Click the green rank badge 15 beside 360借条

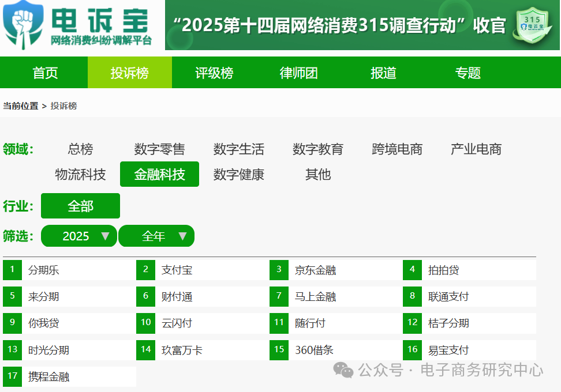[279, 349]
